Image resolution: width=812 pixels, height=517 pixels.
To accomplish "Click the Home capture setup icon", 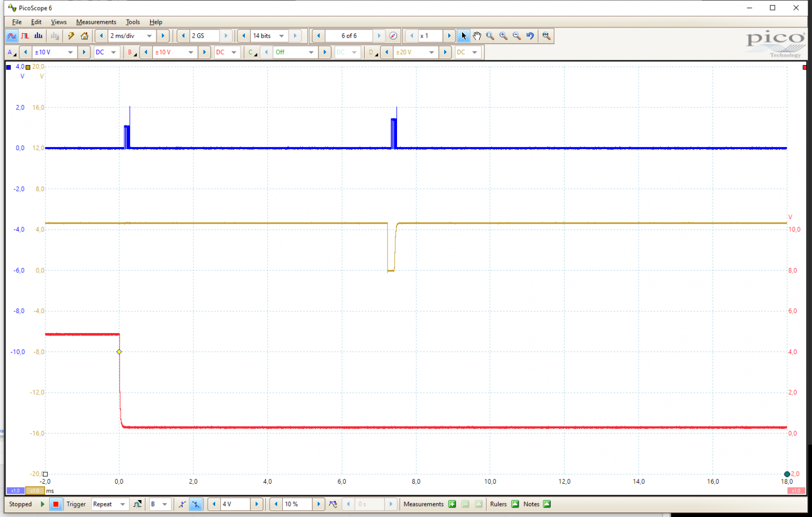I will [x=85, y=35].
